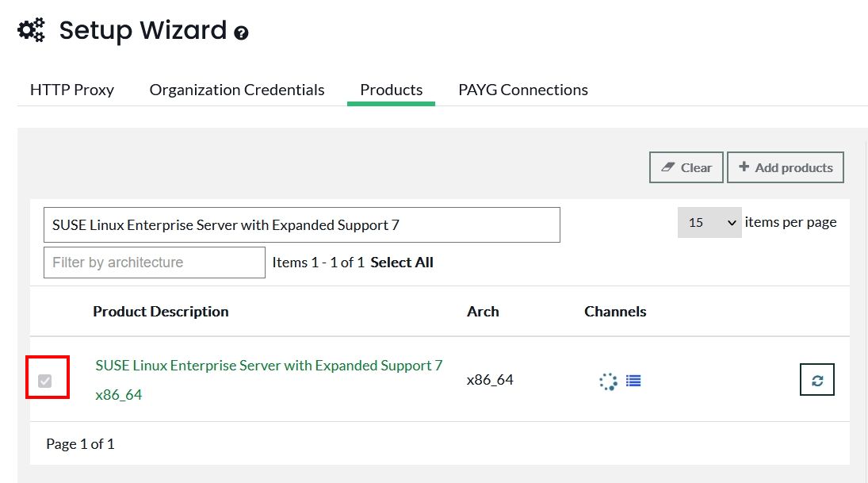This screenshot has width=868, height=483.
Task: Click the Clear button
Action: tap(686, 167)
